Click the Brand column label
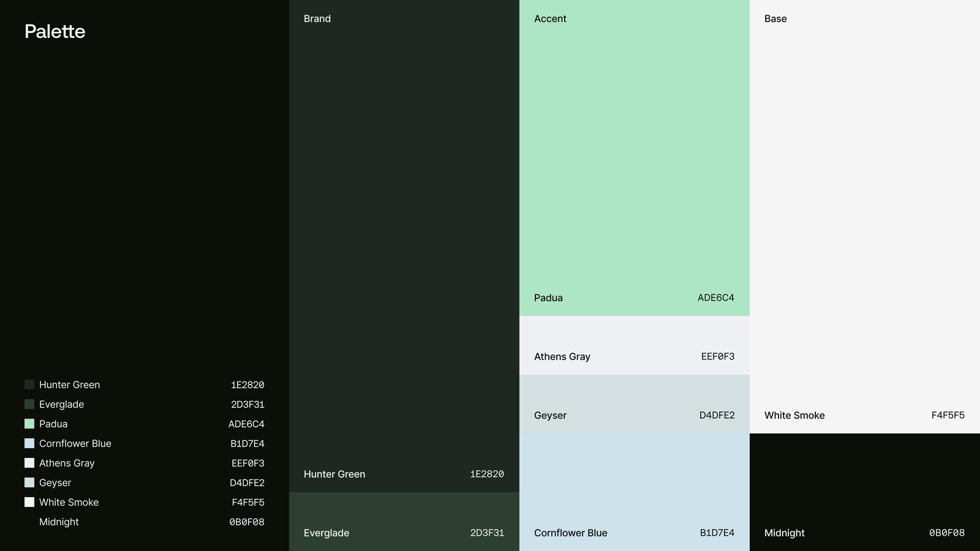 [317, 19]
